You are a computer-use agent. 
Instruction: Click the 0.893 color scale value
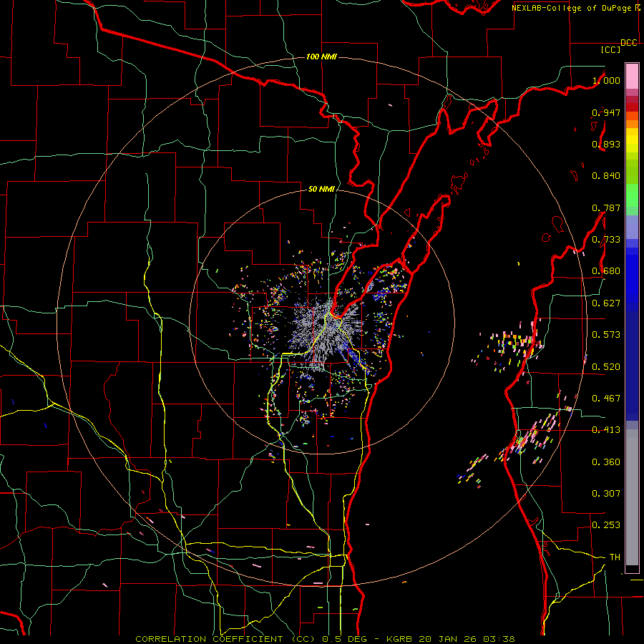tap(606, 144)
